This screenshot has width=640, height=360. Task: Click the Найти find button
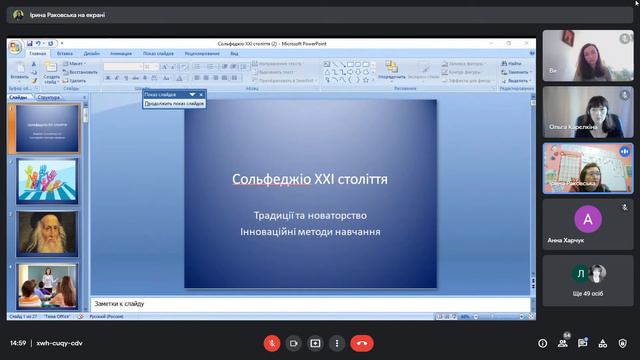[511, 64]
